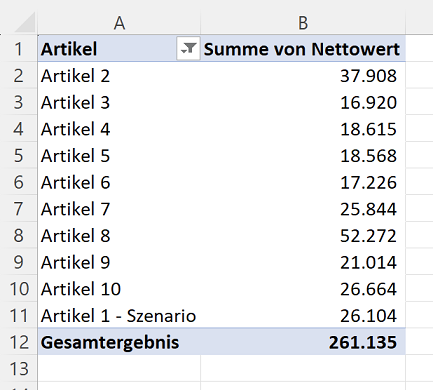Click the value 21.014
This screenshot has height=390, width=433.
tap(368, 262)
